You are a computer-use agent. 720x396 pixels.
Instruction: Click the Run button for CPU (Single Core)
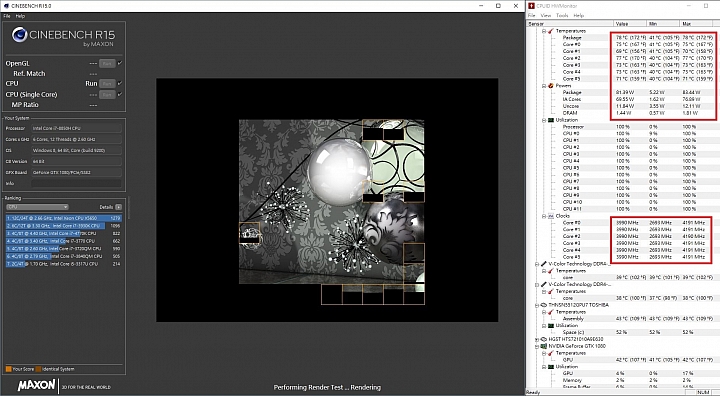pyautogui.click(x=107, y=95)
